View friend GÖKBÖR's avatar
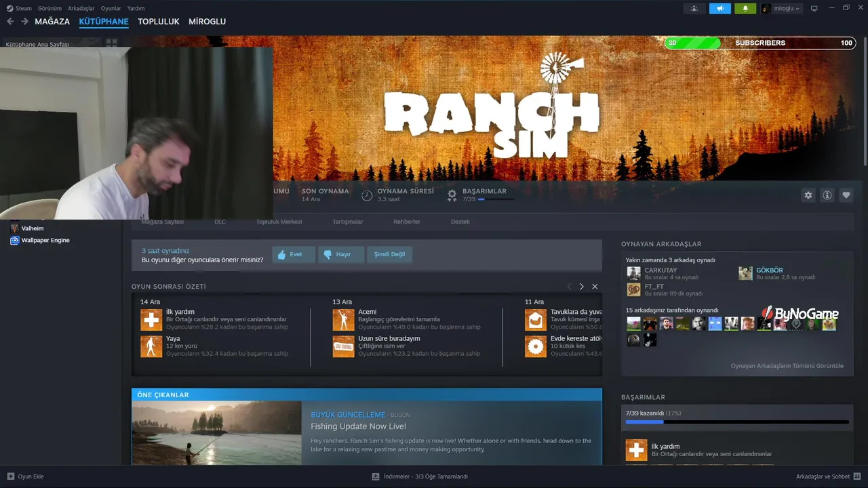 pos(745,273)
